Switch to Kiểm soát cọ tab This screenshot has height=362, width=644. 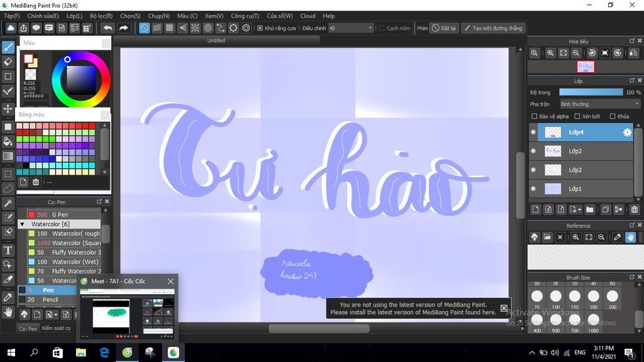[56, 328]
